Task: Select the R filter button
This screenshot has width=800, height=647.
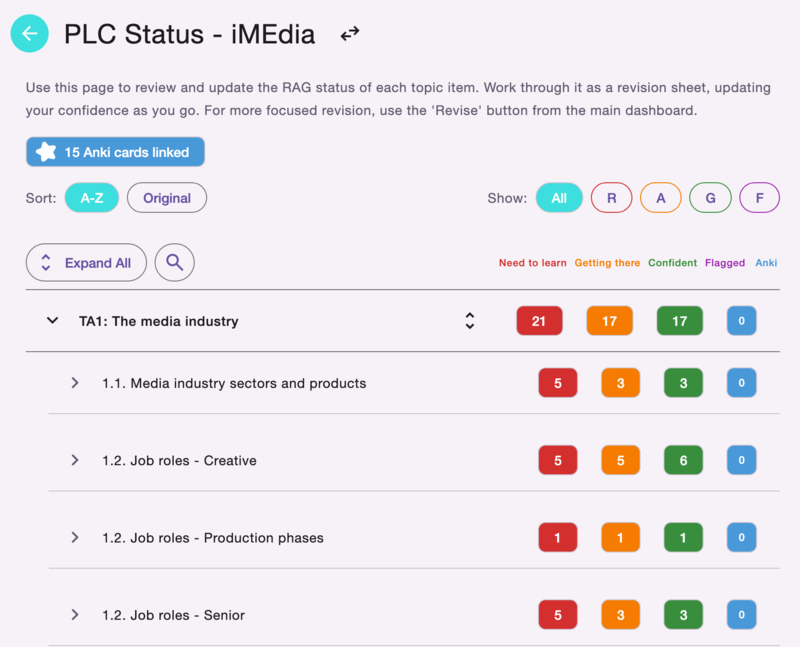Action: pyautogui.click(x=611, y=197)
